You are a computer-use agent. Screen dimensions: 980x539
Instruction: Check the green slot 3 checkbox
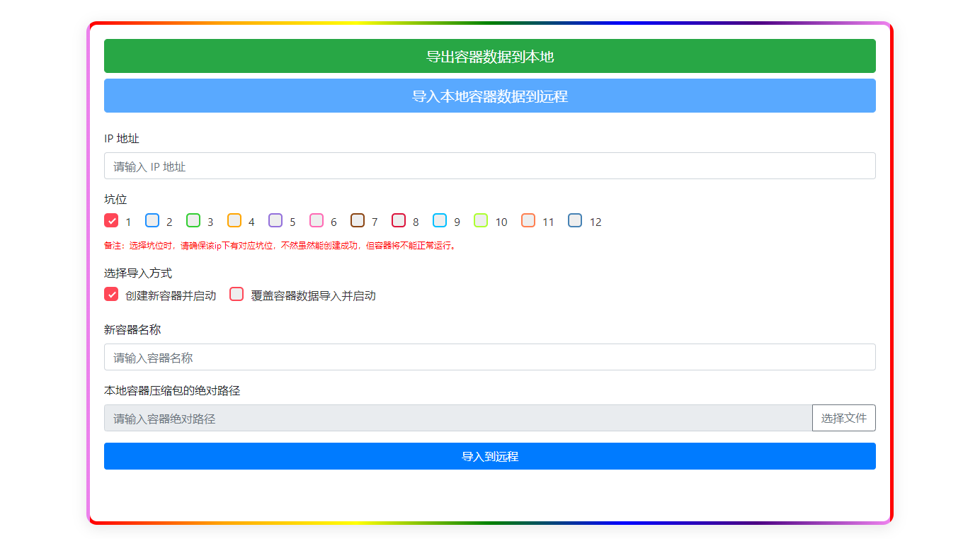[x=193, y=220]
